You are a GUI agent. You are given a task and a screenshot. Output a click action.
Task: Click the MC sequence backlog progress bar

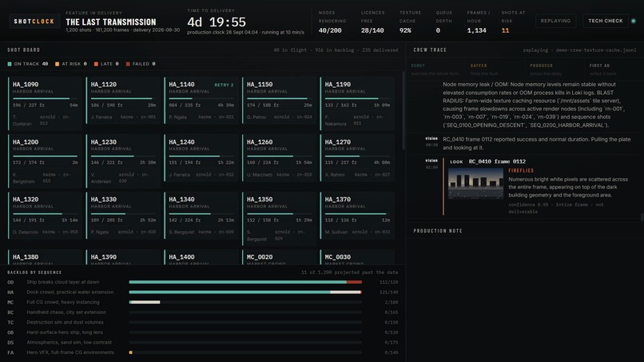[x=245, y=302]
